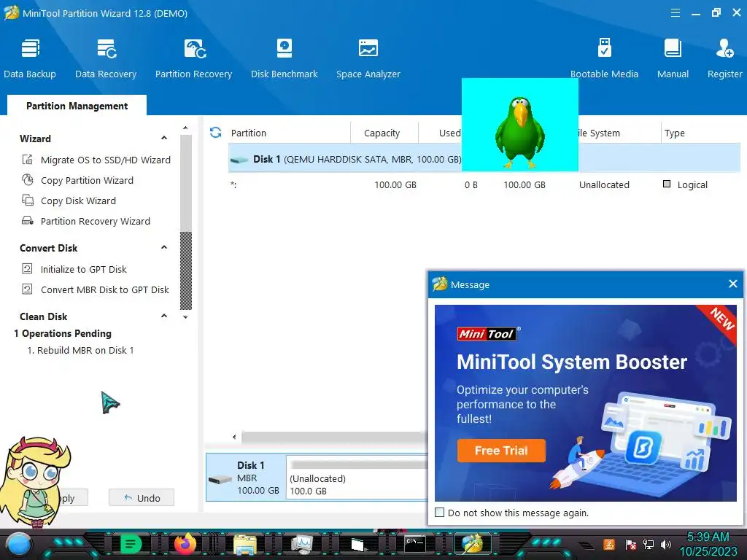Click the MiniTool System Booster banner
Image resolution: width=747 pixels, height=560 pixels.
[586, 402]
